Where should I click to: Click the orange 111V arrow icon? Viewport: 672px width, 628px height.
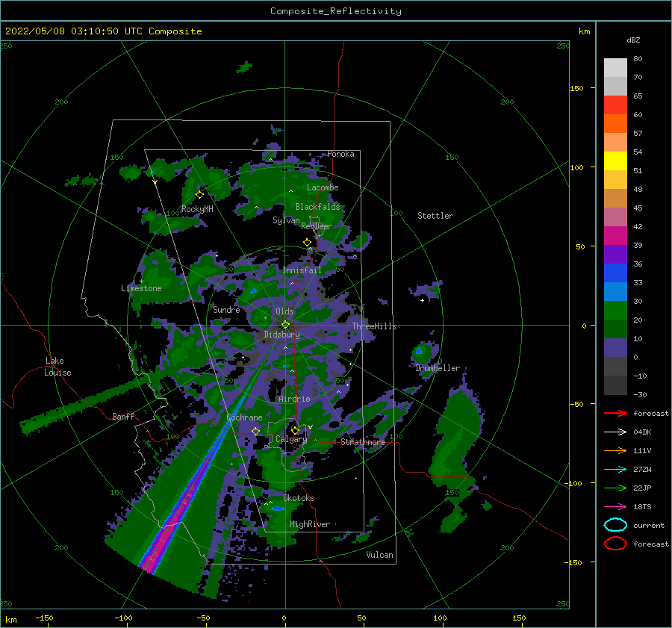615,450
